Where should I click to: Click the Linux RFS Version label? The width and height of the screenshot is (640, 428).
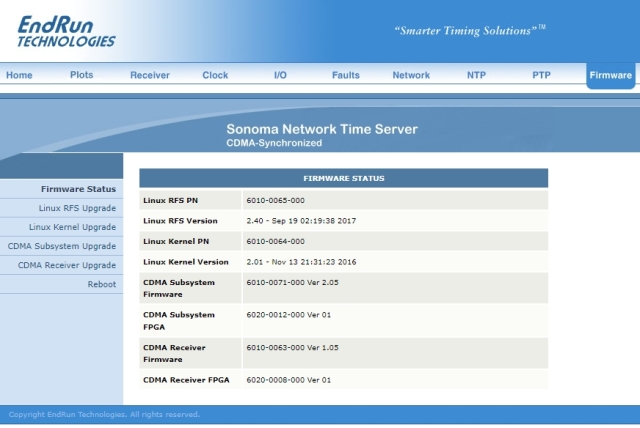180,221
